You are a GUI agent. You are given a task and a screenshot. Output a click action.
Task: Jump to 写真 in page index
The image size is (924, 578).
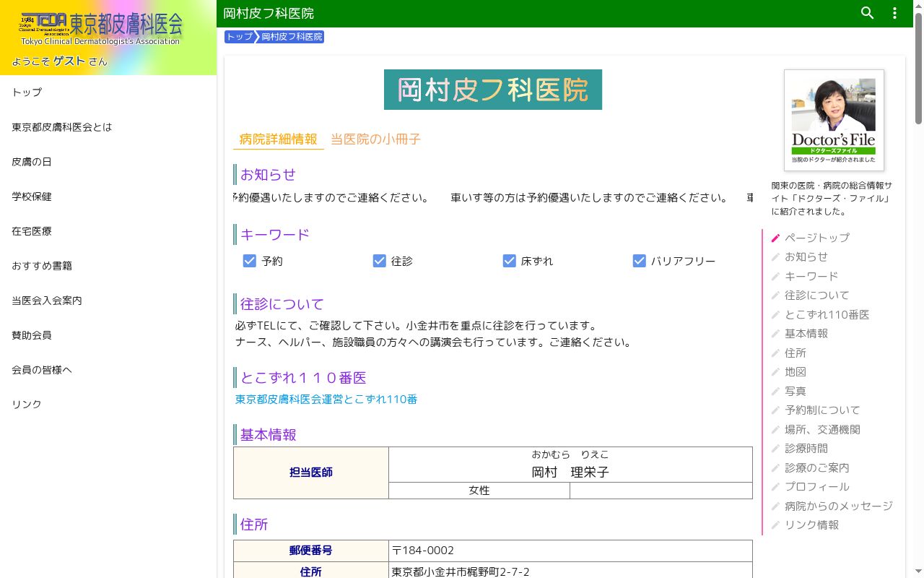796,392
